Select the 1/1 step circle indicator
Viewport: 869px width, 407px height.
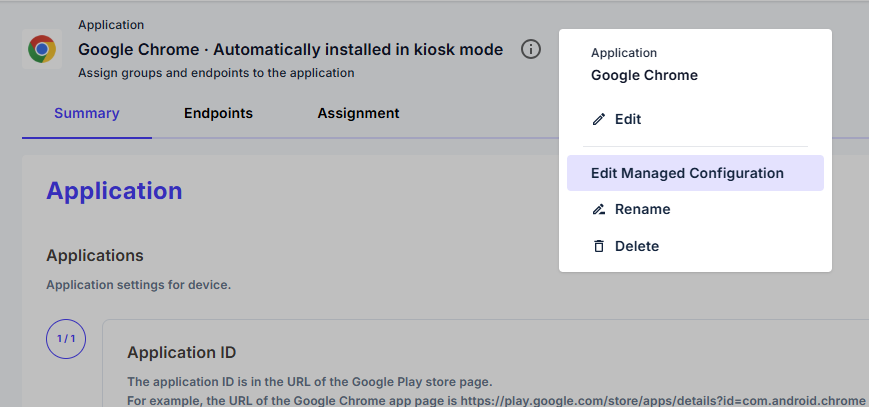point(66,339)
